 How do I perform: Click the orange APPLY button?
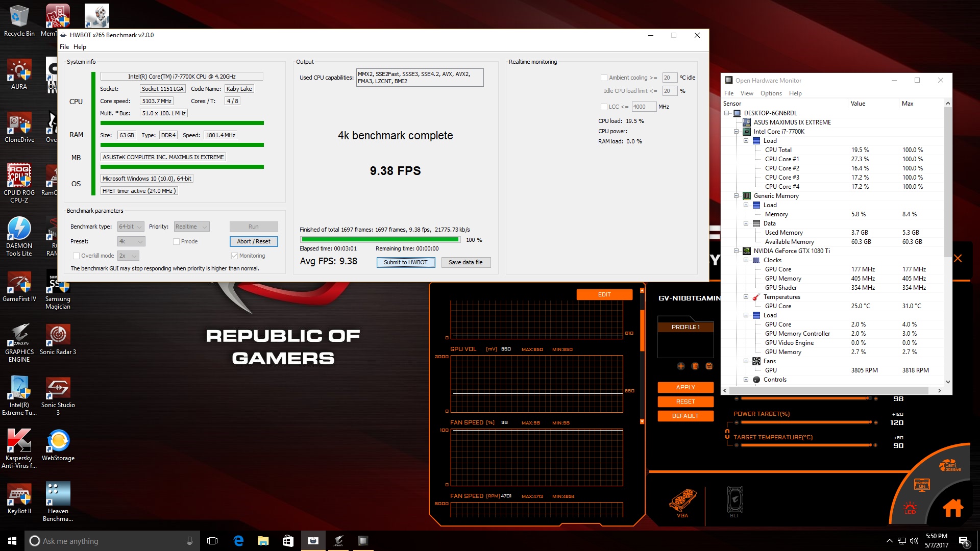685,387
